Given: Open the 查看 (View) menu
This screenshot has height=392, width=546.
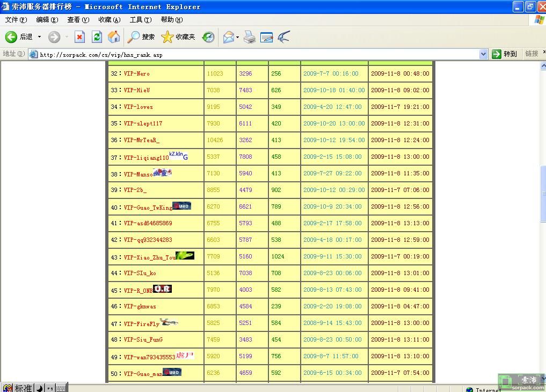Looking at the screenshot, I should [78, 20].
